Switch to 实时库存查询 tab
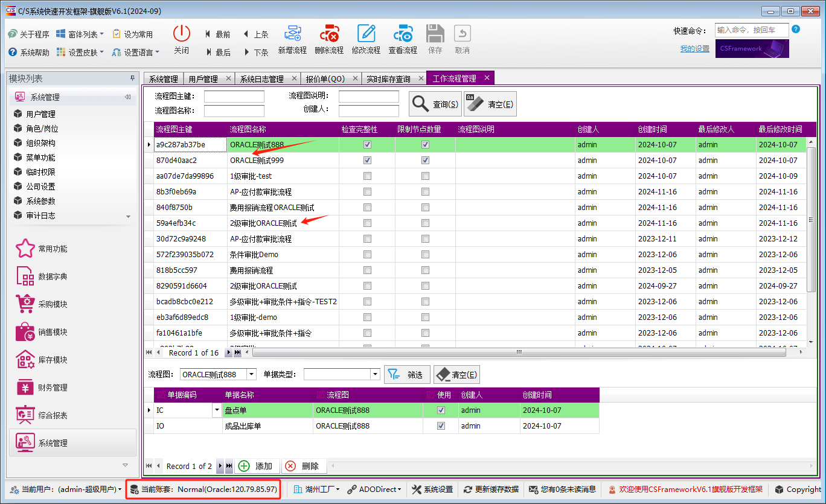This screenshot has width=826, height=504. (388, 79)
